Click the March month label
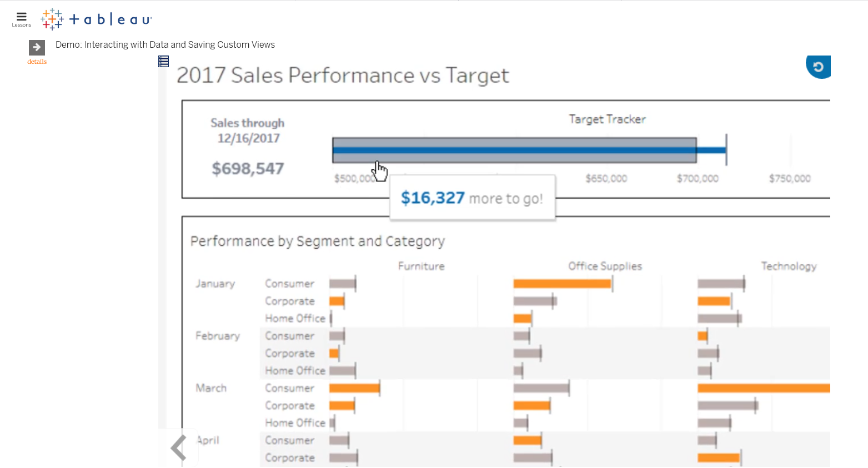The image size is (868, 468). click(x=211, y=388)
